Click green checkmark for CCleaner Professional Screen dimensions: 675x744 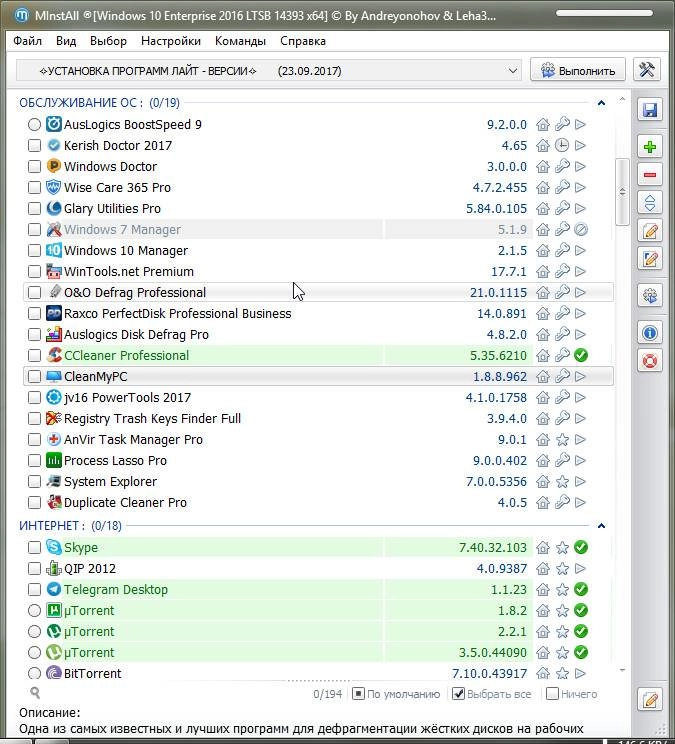point(581,355)
